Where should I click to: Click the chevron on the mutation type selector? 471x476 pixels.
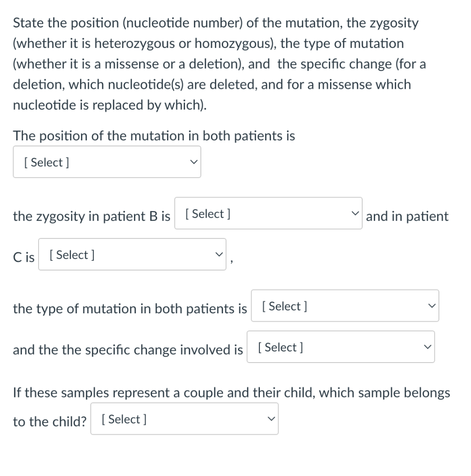431,305
